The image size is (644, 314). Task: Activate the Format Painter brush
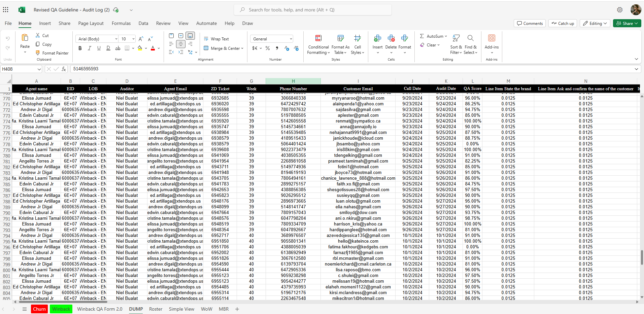pos(38,53)
